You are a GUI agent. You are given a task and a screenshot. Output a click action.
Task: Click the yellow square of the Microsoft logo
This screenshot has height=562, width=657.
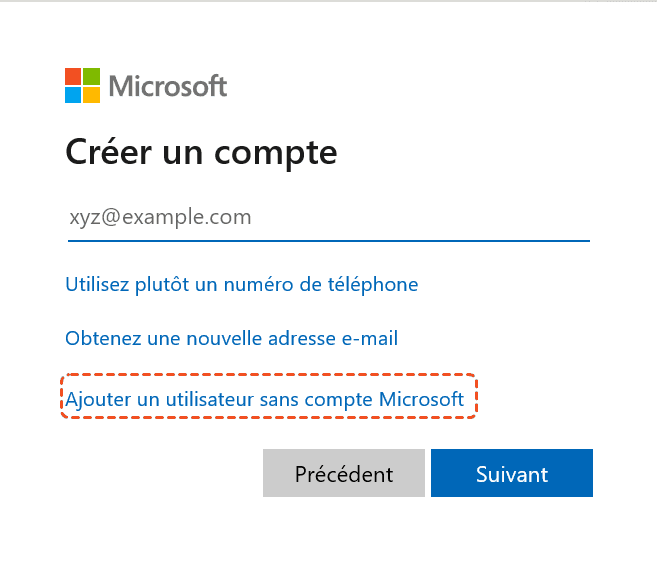pos(91,95)
